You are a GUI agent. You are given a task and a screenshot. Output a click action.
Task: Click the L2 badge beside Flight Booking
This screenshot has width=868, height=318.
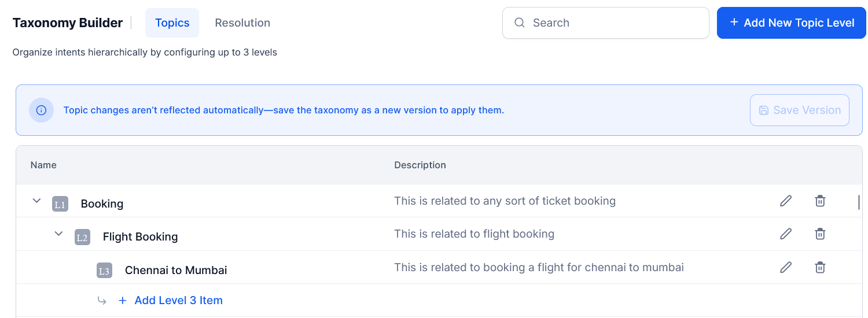[x=82, y=237]
